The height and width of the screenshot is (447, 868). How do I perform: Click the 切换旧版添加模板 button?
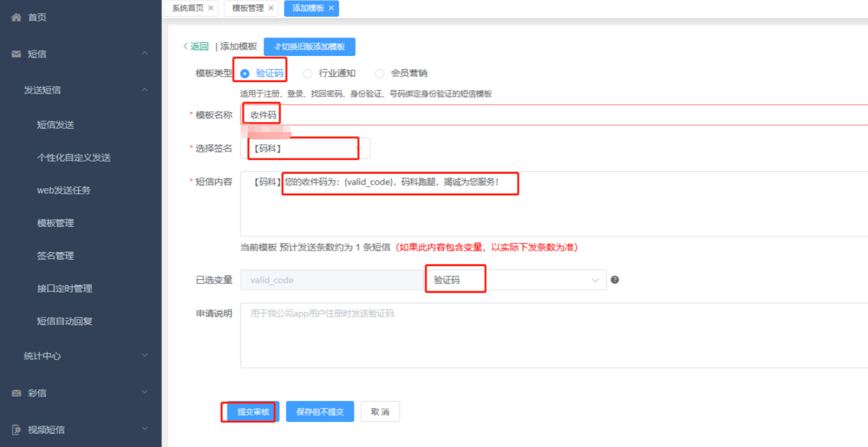coord(310,46)
